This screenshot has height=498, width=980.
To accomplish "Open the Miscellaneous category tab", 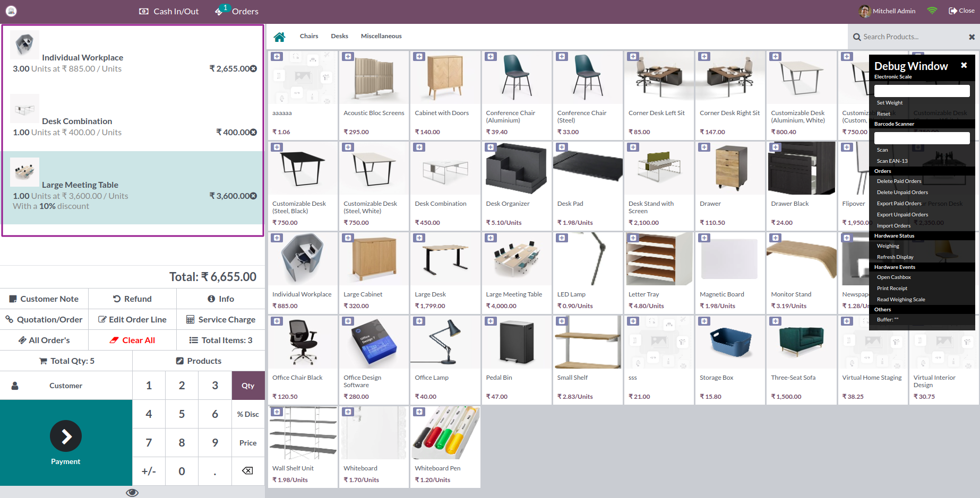I will pyautogui.click(x=381, y=36).
